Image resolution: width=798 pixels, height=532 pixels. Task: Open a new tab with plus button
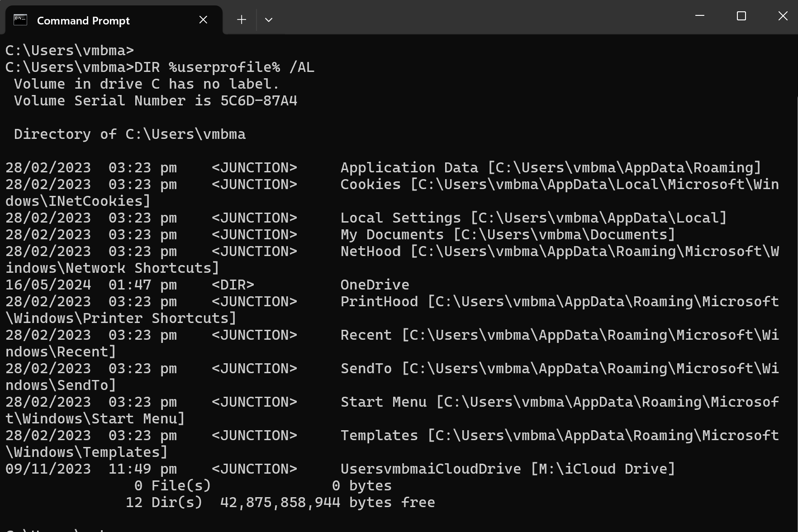pyautogui.click(x=242, y=20)
